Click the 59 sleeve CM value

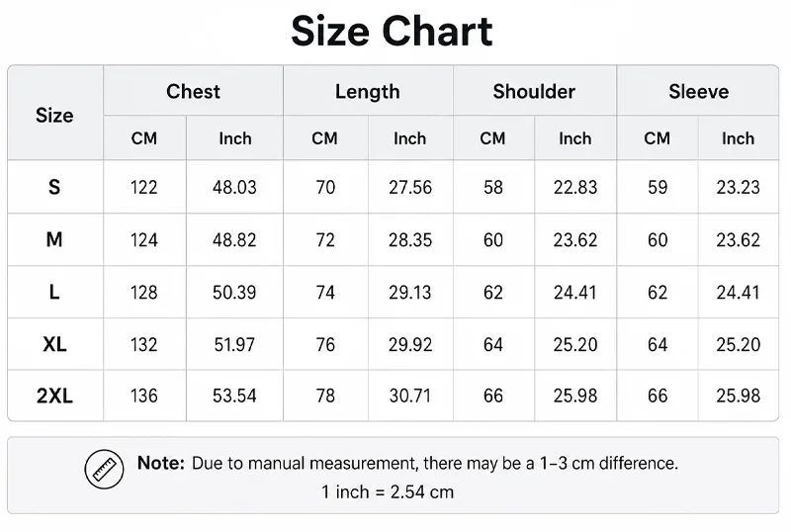click(658, 187)
